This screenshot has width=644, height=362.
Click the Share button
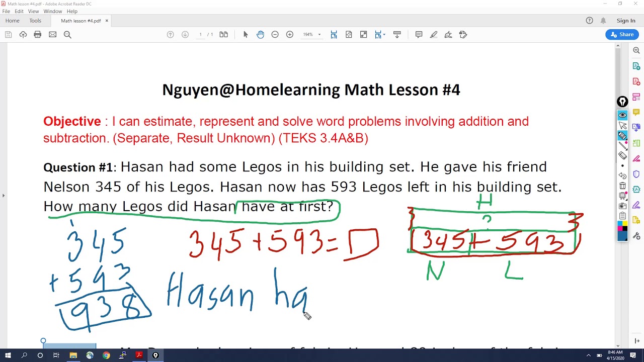point(622,35)
